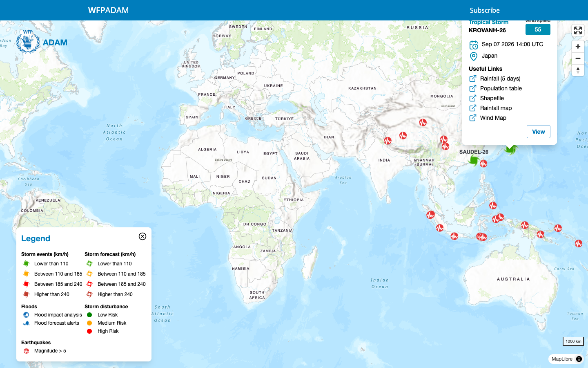This screenshot has height=368, width=588.
Task: Click the WFP ADAM logo
Action: 42,42
